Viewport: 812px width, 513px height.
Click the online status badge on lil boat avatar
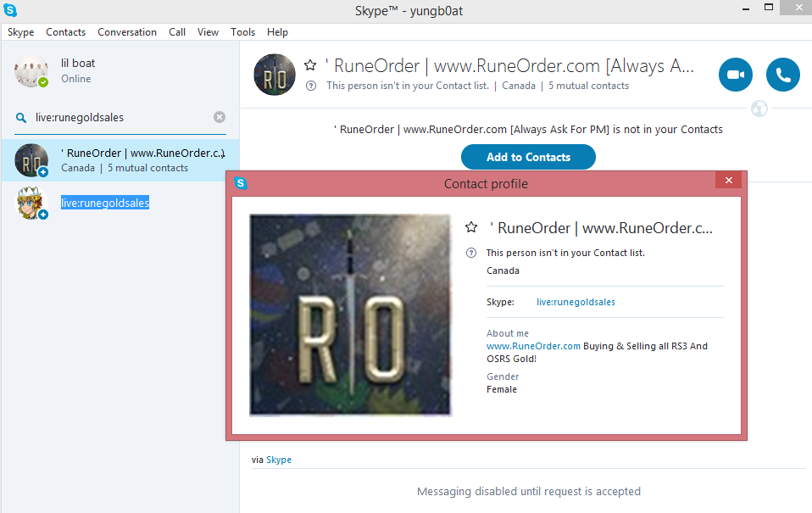pyautogui.click(x=43, y=82)
